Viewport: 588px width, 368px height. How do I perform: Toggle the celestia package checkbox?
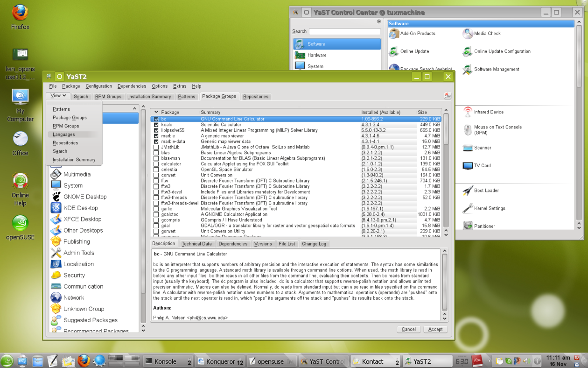coord(156,170)
